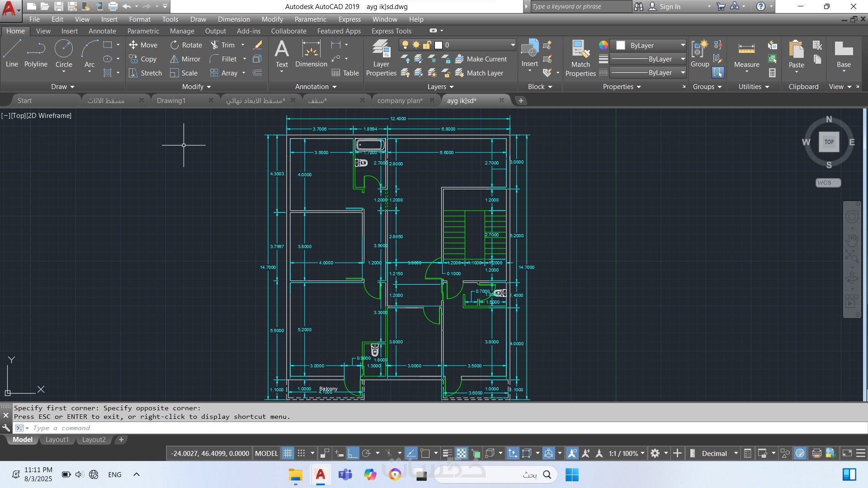
Task: Open the layer selection dropdown
Action: pos(513,45)
